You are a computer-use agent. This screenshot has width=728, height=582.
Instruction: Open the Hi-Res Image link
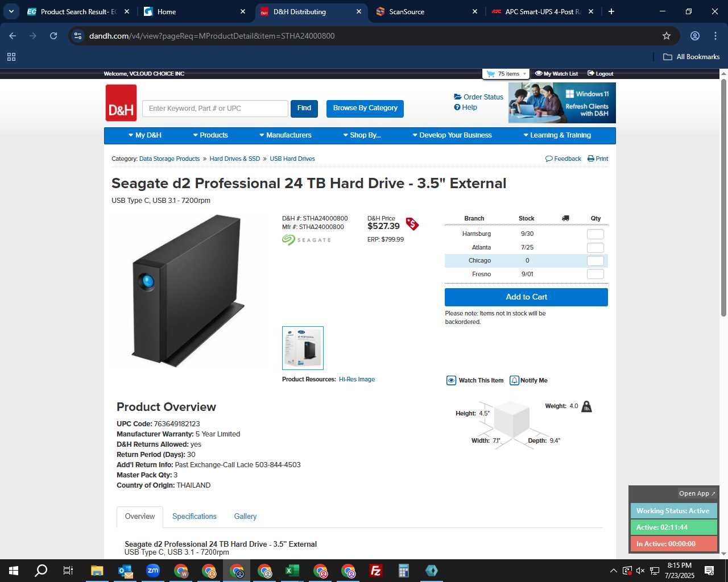point(357,380)
